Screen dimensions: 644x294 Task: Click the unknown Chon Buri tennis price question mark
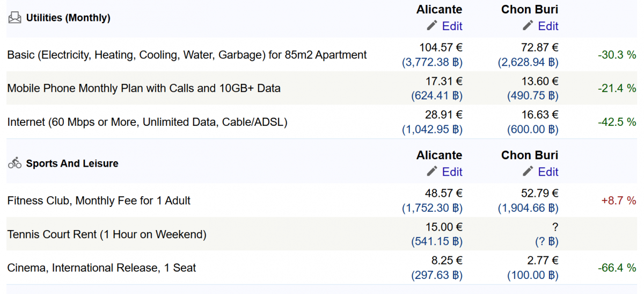555,227
